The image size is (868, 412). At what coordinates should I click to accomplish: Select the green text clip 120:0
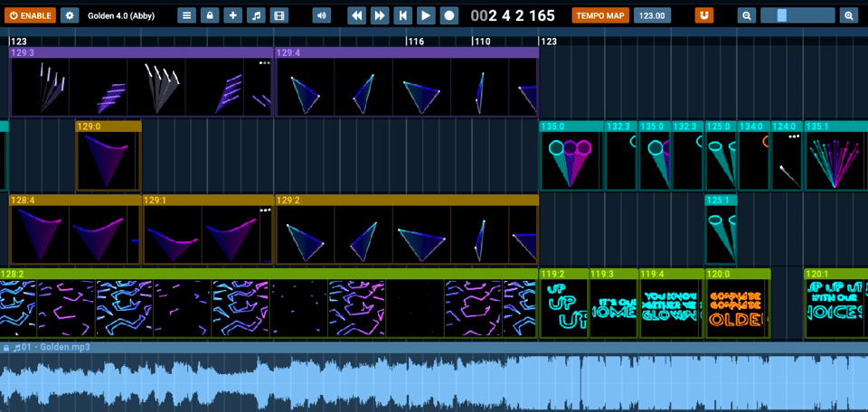point(738,304)
